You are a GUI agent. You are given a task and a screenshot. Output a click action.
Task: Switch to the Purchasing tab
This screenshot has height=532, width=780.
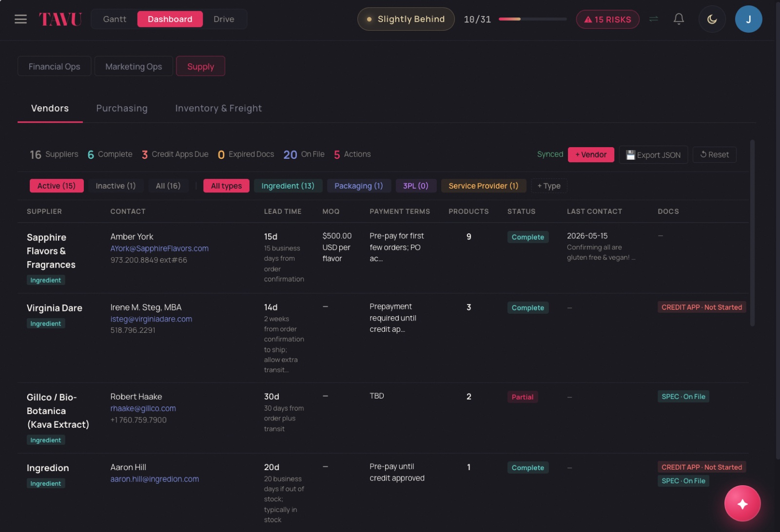coord(122,108)
